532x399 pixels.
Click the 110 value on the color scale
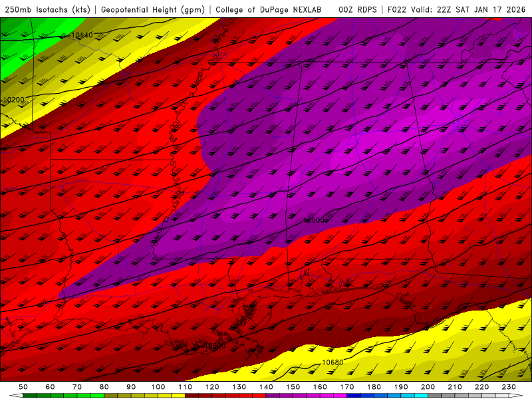coord(186,387)
